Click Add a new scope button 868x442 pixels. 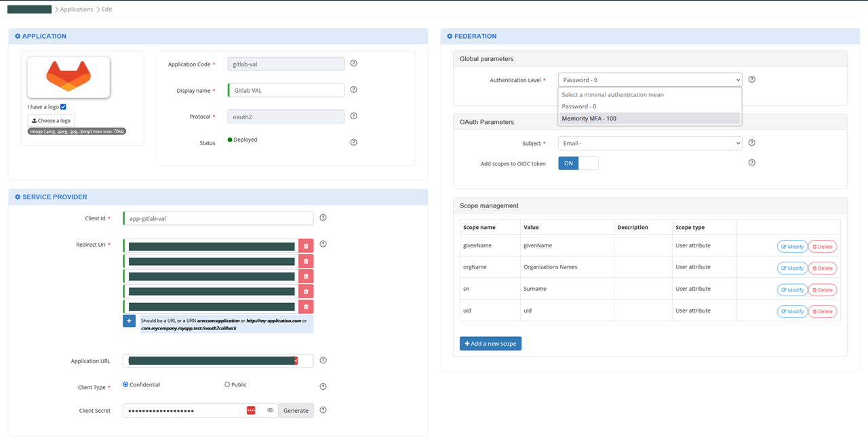click(490, 344)
